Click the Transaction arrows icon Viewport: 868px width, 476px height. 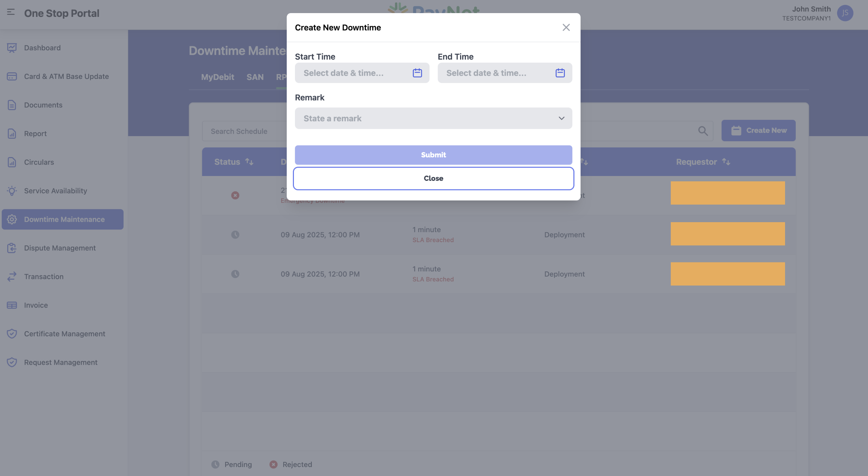point(12,276)
